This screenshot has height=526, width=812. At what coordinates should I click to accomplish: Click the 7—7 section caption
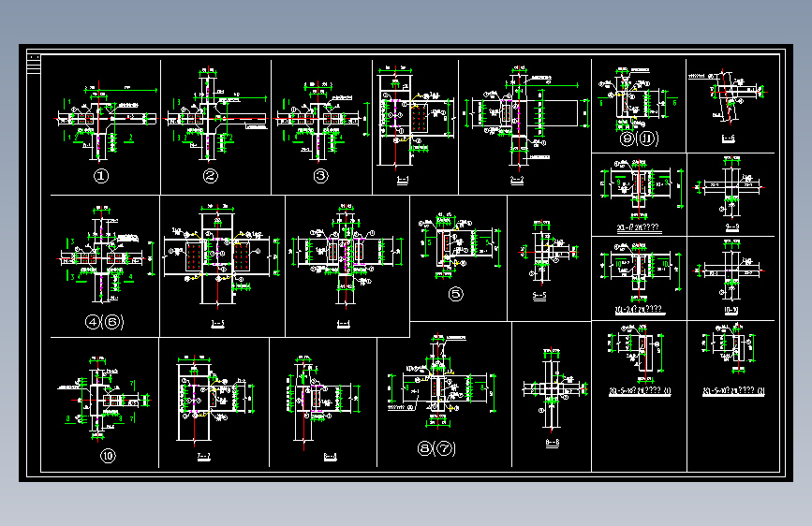point(203,457)
